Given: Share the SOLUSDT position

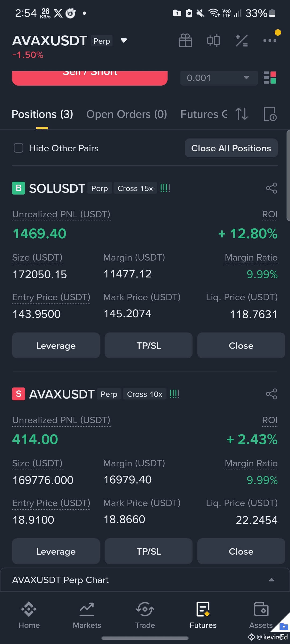Looking at the screenshot, I should tap(271, 188).
